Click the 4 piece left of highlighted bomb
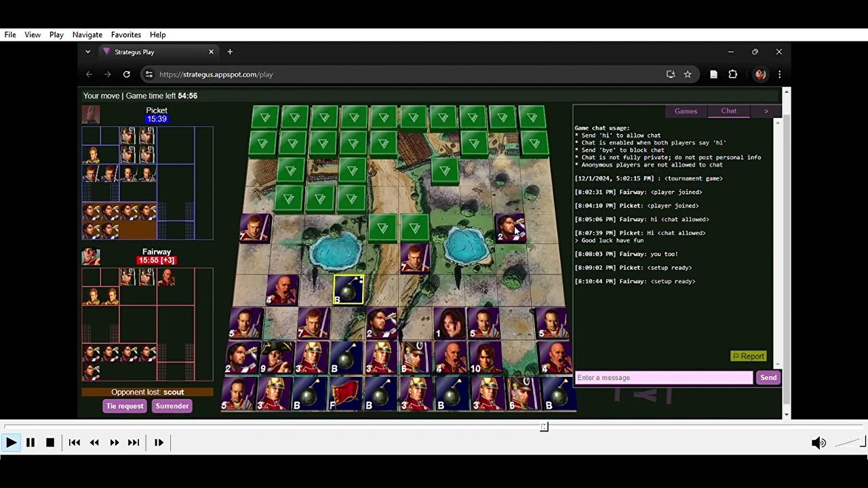 pos(281,289)
